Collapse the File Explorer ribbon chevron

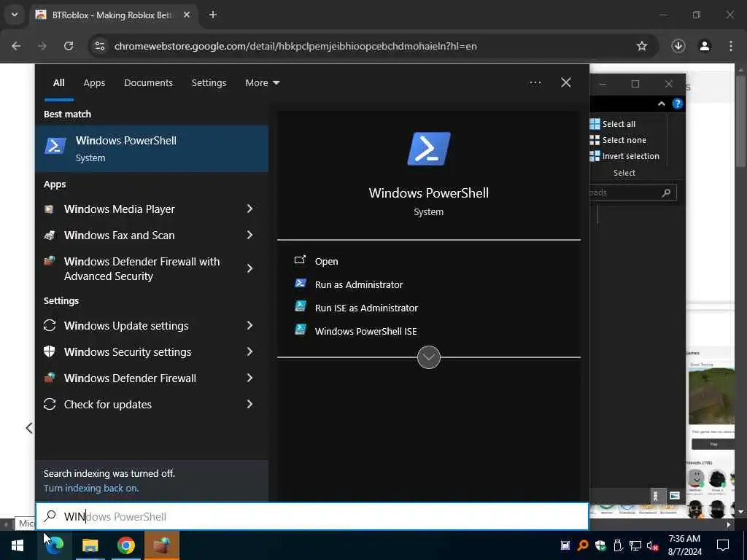click(661, 104)
